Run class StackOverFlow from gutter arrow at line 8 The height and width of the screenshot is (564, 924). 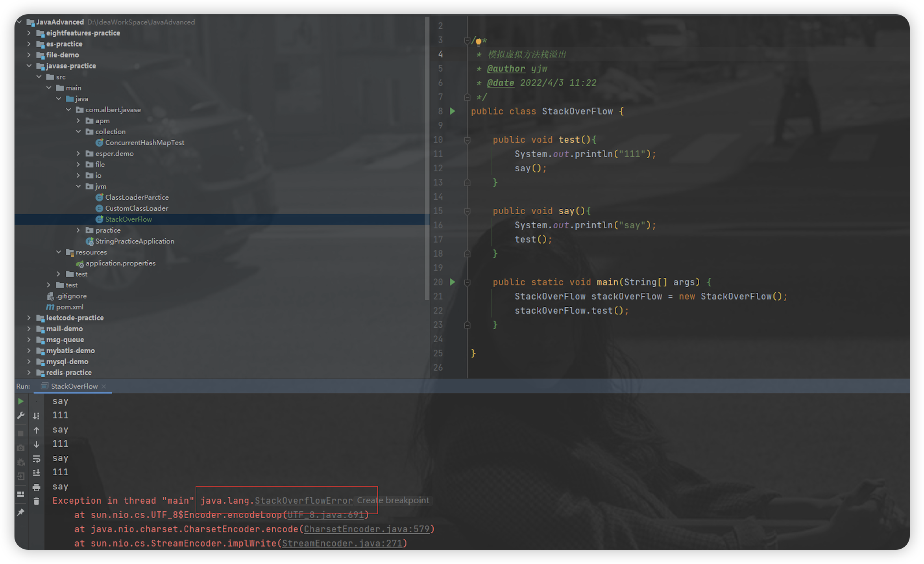coord(453,111)
